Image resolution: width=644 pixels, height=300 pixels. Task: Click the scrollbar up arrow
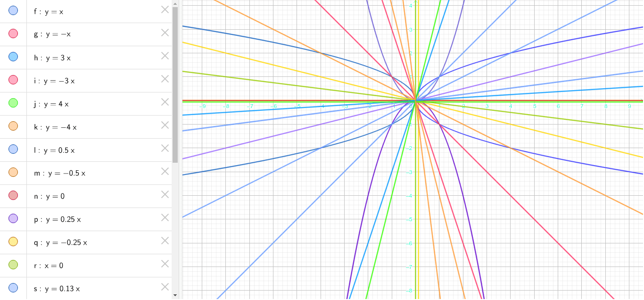point(175,3)
